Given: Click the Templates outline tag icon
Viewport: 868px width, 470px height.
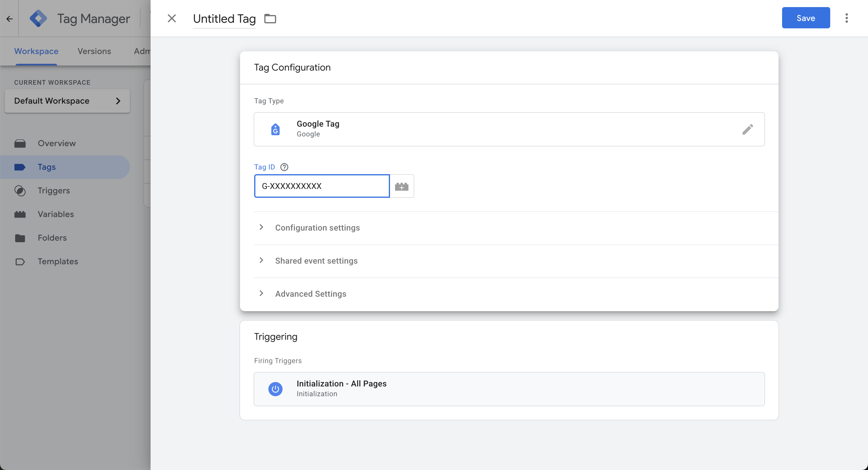Looking at the screenshot, I should (x=20, y=262).
